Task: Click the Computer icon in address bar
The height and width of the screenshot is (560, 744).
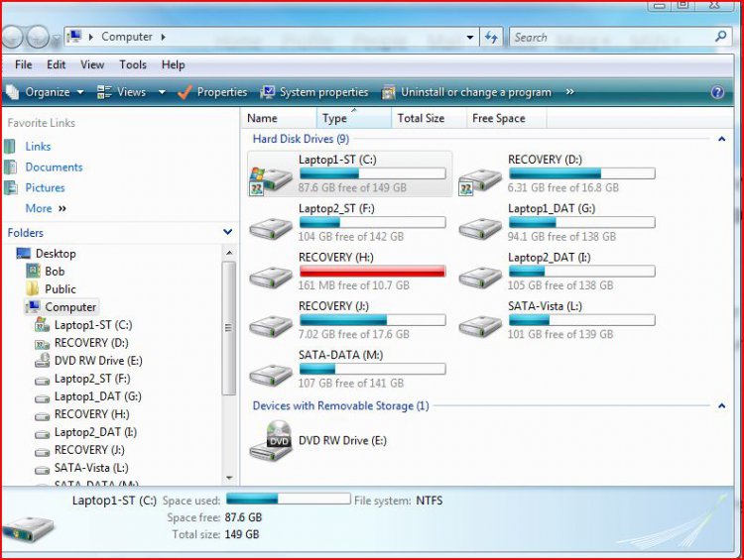Action: [73, 36]
